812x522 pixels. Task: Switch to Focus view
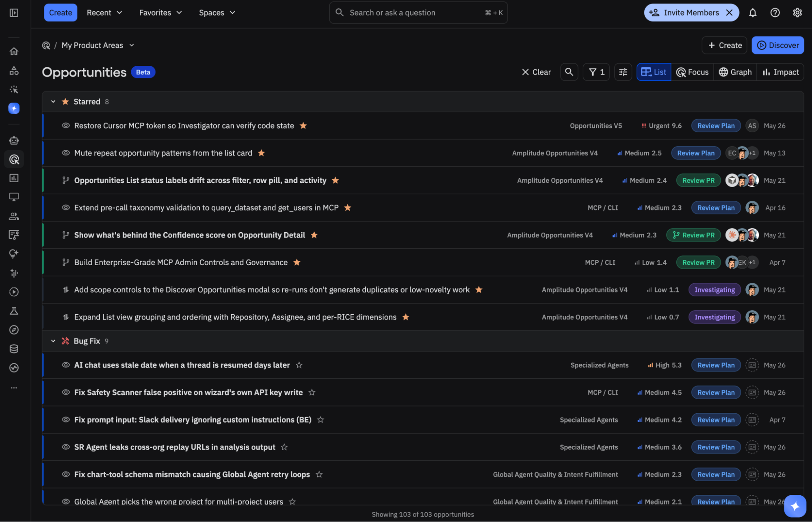(692, 72)
